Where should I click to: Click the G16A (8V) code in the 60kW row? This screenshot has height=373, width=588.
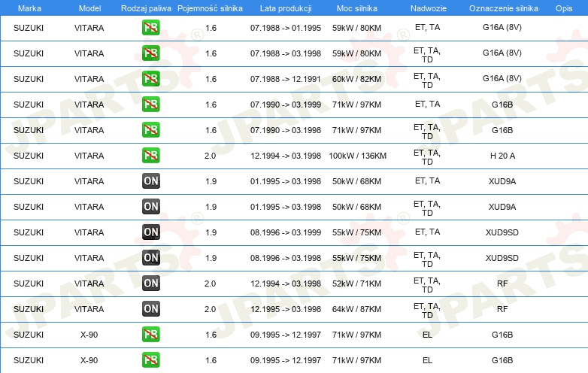502,78
